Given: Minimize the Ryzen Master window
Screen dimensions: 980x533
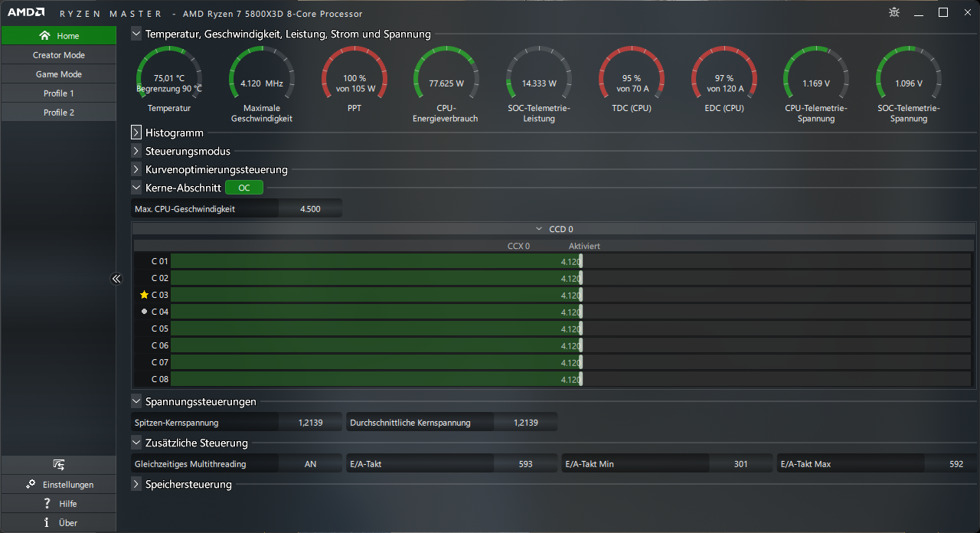Looking at the screenshot, I should (x=919, y=12).
